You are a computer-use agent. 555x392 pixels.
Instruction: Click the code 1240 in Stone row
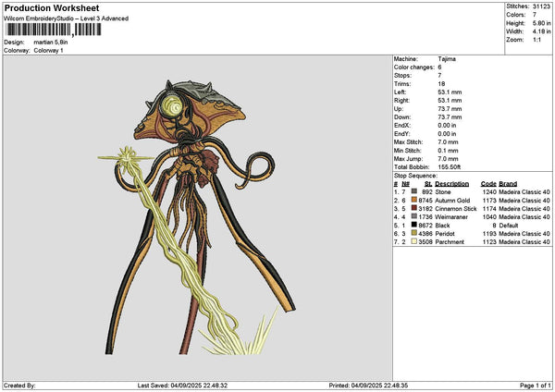point(489,191)
